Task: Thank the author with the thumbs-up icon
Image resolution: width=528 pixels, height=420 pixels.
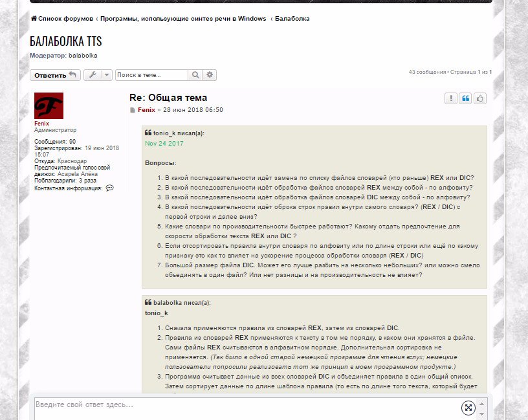Action: click(x=480, y=98)
